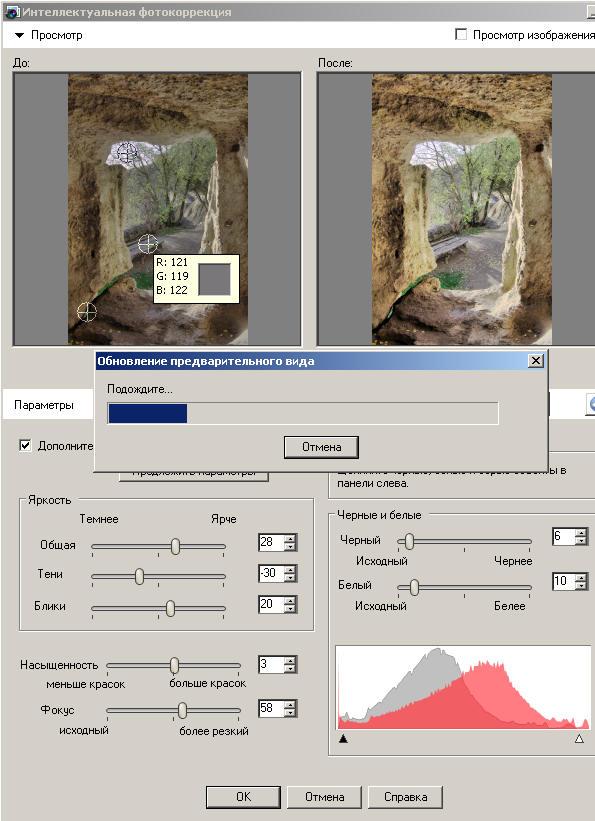Click the Параметры section label
This screenshot has width=595, height=821.
43,405
